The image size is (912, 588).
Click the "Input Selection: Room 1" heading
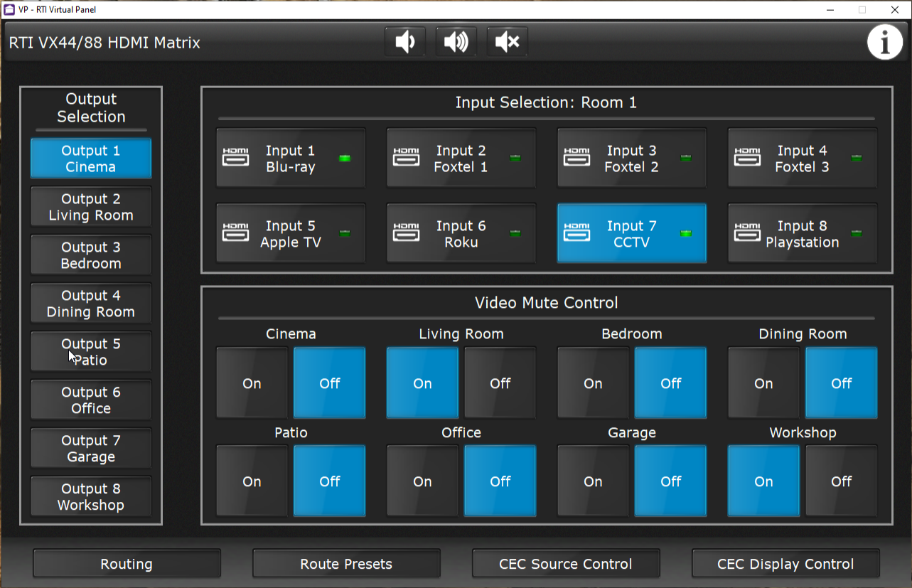click(x=546, y=102)
